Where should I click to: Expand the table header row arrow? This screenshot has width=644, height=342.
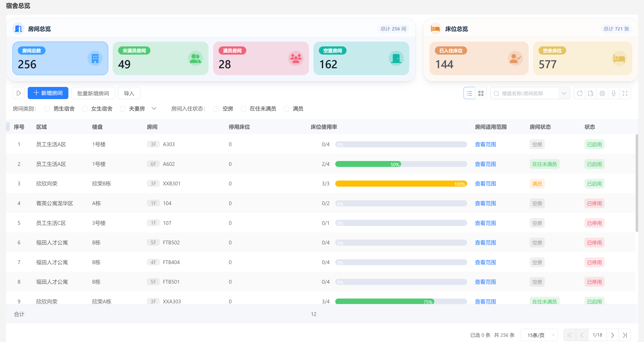[8, 127]
